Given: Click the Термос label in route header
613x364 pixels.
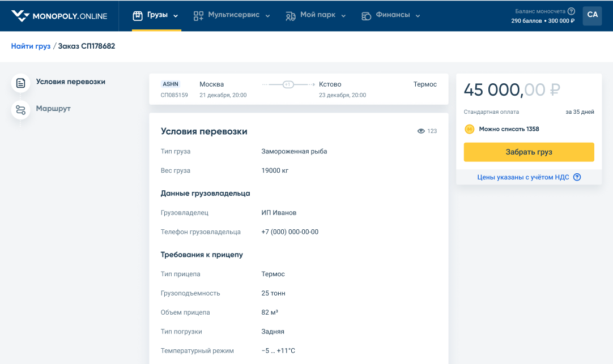Looking at the screenshot, I should pos(425,84).
